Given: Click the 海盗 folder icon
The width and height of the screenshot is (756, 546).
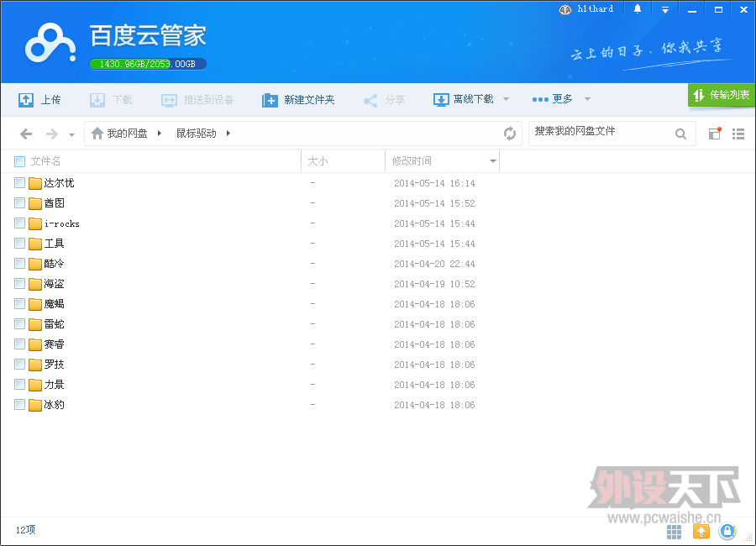Looking at the screenshot, I should (35, 284).
